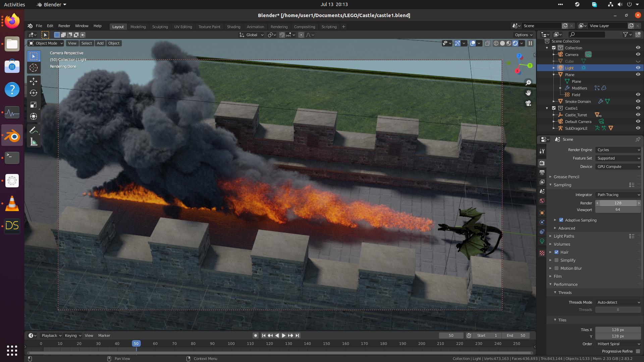The image size is (644, 362).
Task: Enable the Motion Blur checkbox
Action: [x=556, y=268]
